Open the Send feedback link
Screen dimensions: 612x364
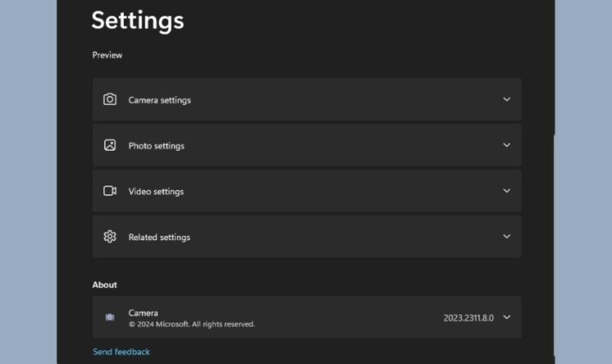121,352
